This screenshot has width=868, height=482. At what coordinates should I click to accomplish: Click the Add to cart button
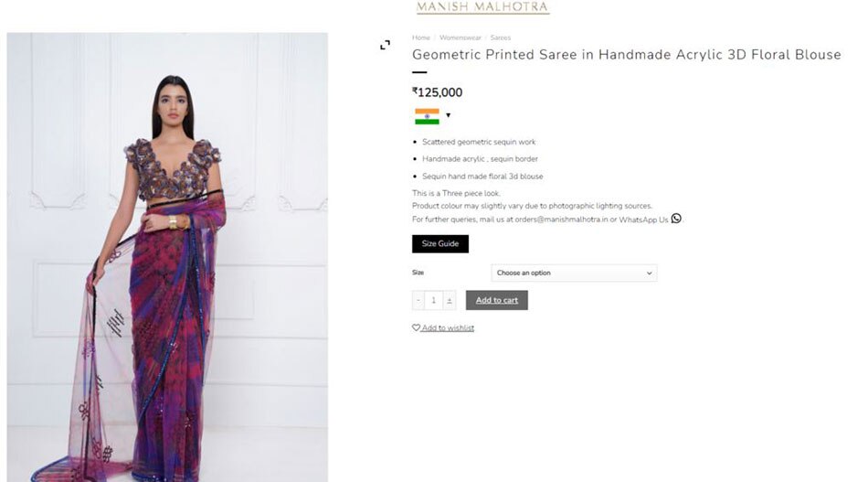pyautogui.click(x=497, y=300)
